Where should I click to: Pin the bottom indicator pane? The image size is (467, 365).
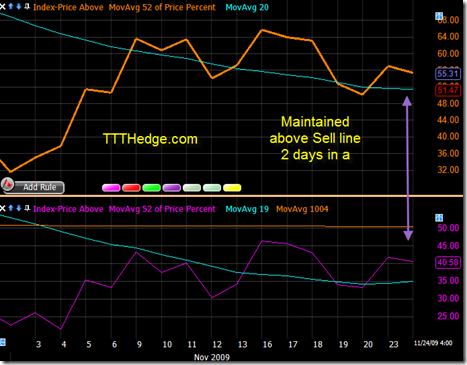(27, 208)
